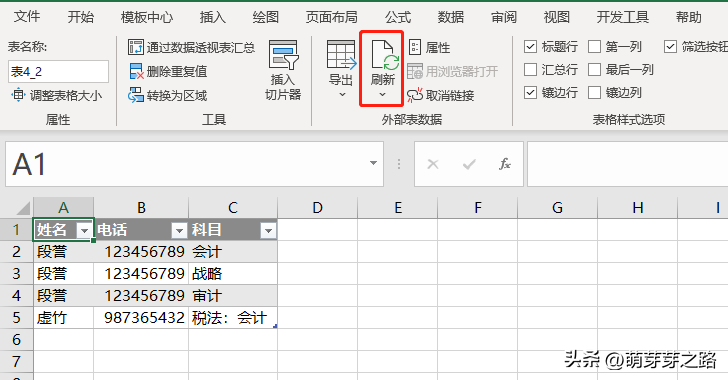Switch to the 绘图 ribbon tab
The height and width of the screenshot is (380, 728).
point(266,17)
